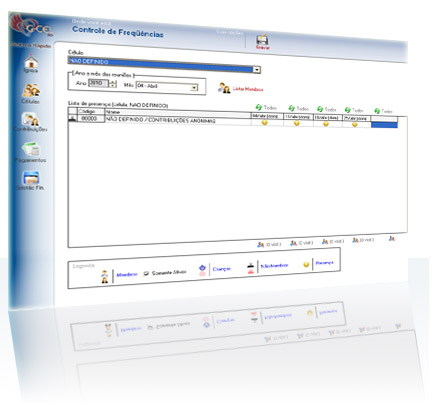Select the blue highlighted cell in last column

tap(384, 125)
